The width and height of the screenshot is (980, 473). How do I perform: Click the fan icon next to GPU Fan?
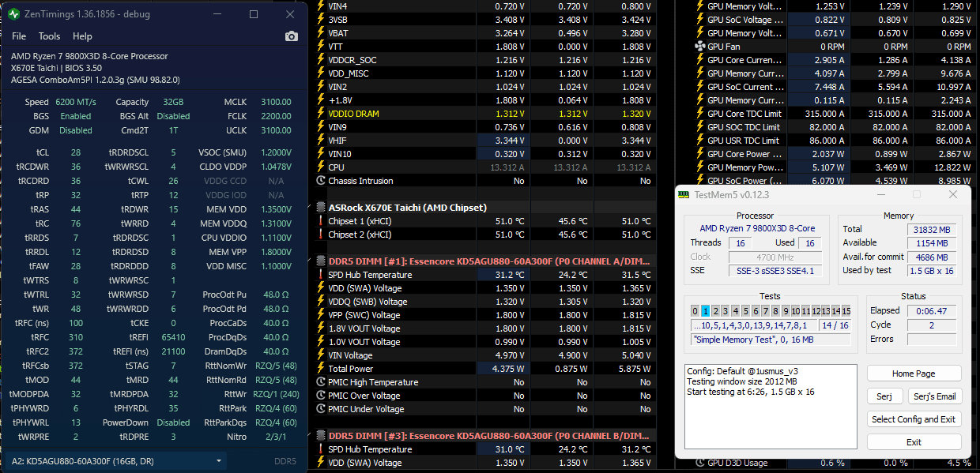pos(699,47)
